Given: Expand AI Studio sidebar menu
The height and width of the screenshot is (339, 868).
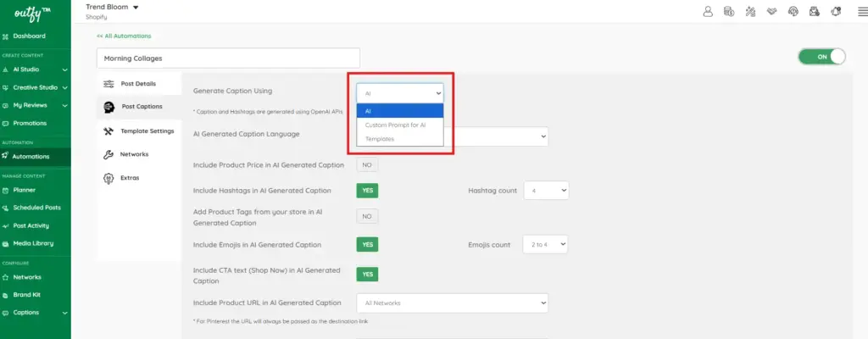Looking at the screenshot, I should pos(64,69).
